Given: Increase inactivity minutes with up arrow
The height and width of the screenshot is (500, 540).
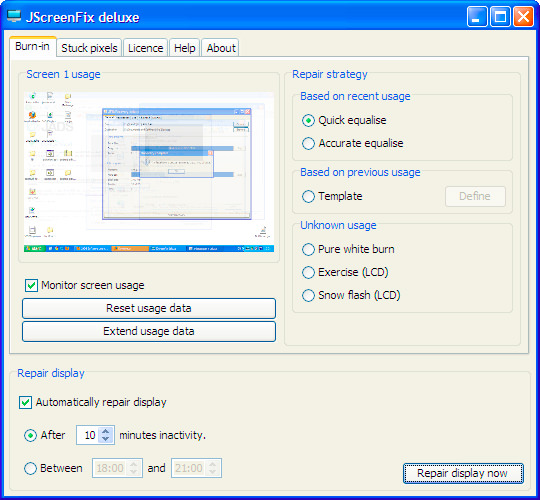Looking at the screenshot, I should point(106,431).
